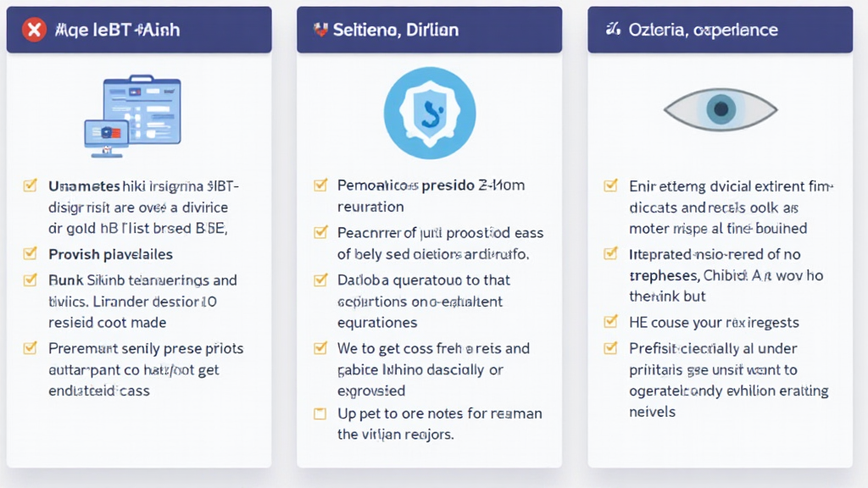868x488 pixels.
Task: Click the shield icon in the Seltiena header
Action: (320, 30)
